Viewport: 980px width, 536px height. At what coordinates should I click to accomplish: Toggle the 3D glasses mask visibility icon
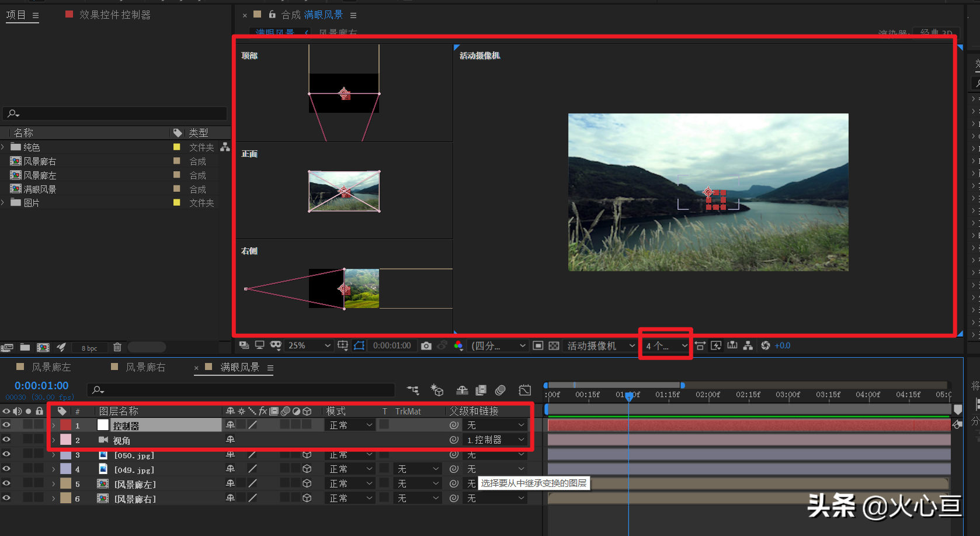pos(276,345)
